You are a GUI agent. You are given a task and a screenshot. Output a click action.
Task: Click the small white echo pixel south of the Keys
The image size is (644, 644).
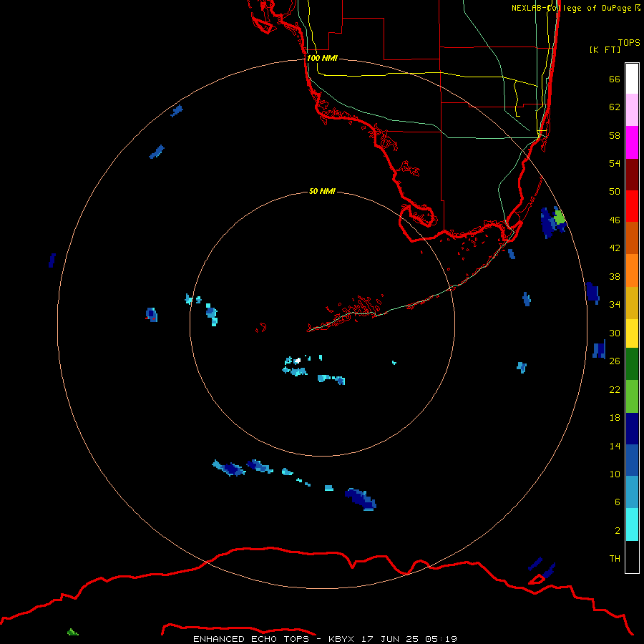pos(296,361)
